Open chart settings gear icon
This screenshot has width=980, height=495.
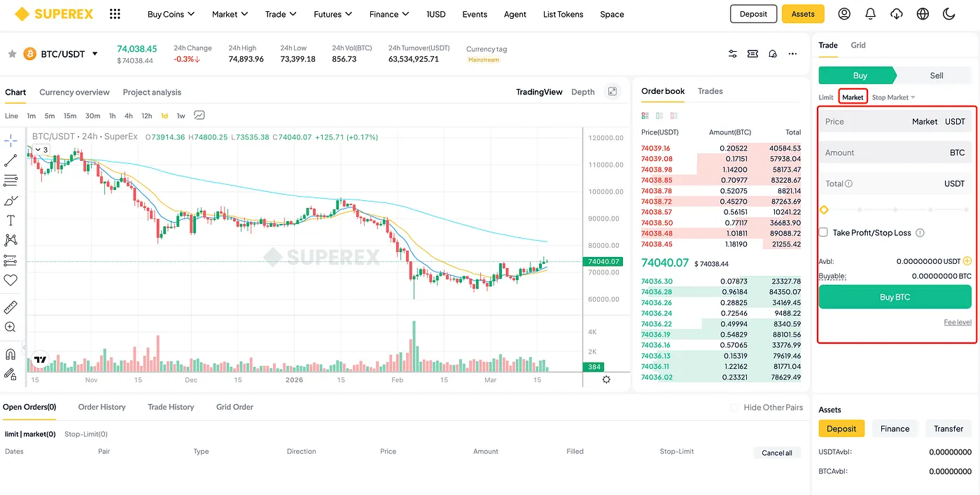pyautogui.click(x=606, y=379)
